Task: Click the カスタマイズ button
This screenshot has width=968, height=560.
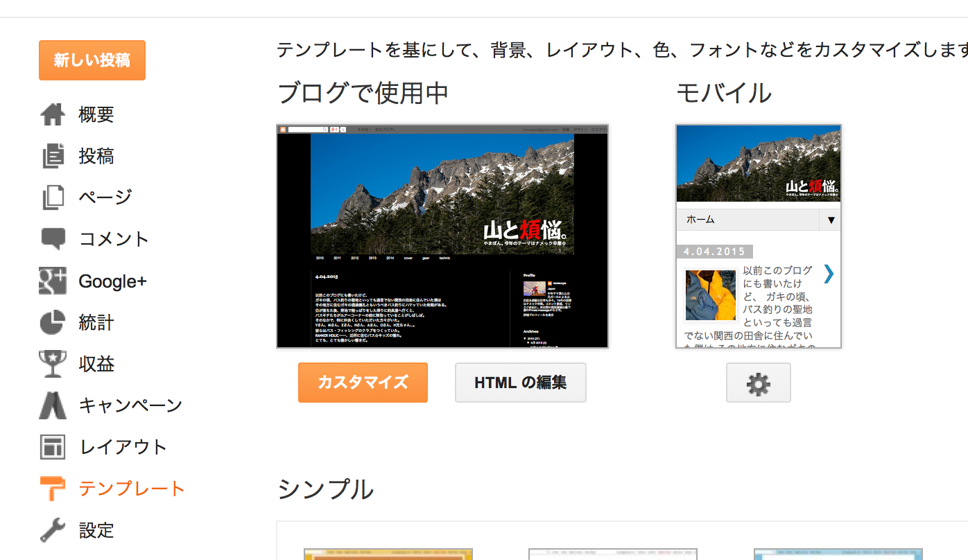Action: (x=363, y=383)
